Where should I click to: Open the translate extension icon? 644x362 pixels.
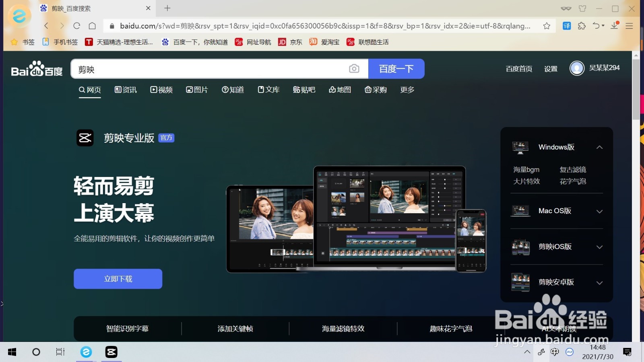pos(567,26)
